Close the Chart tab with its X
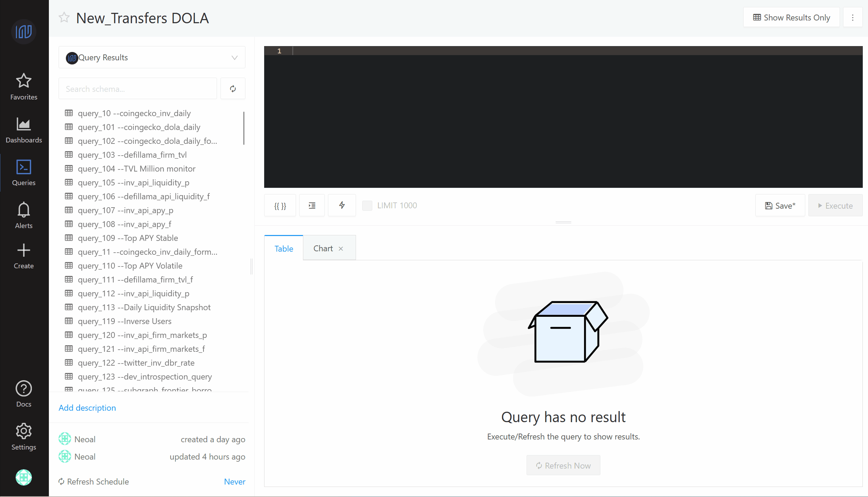 341,249
